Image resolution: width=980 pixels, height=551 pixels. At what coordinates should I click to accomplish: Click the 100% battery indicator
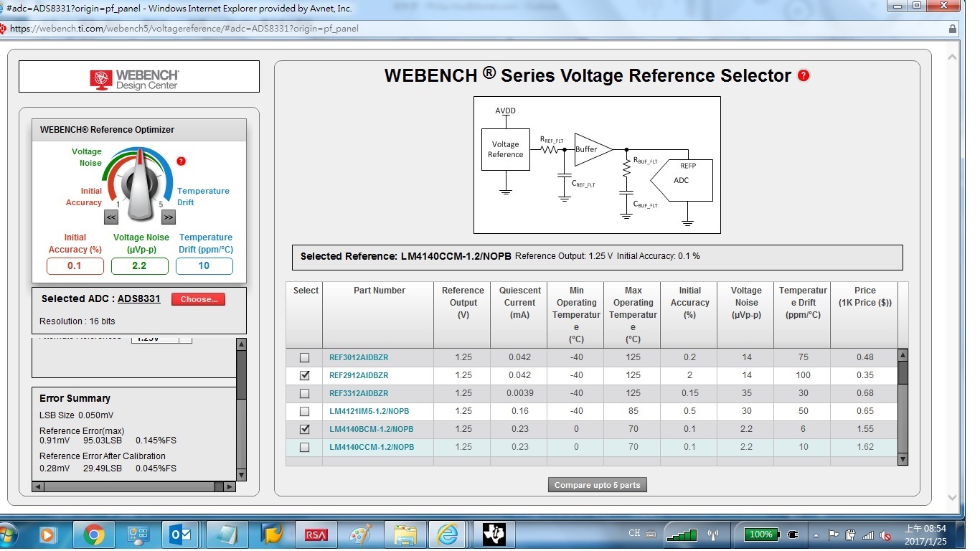[761, 534]
